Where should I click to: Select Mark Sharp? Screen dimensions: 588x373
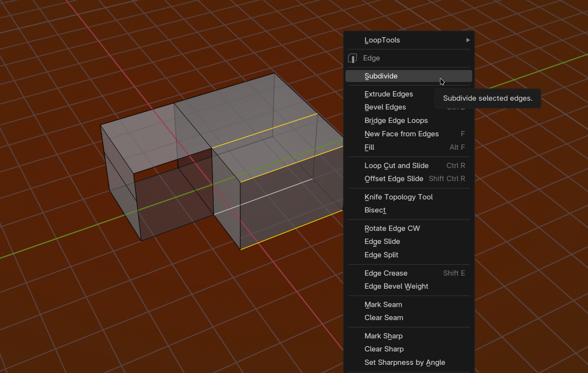coord(409,336)
